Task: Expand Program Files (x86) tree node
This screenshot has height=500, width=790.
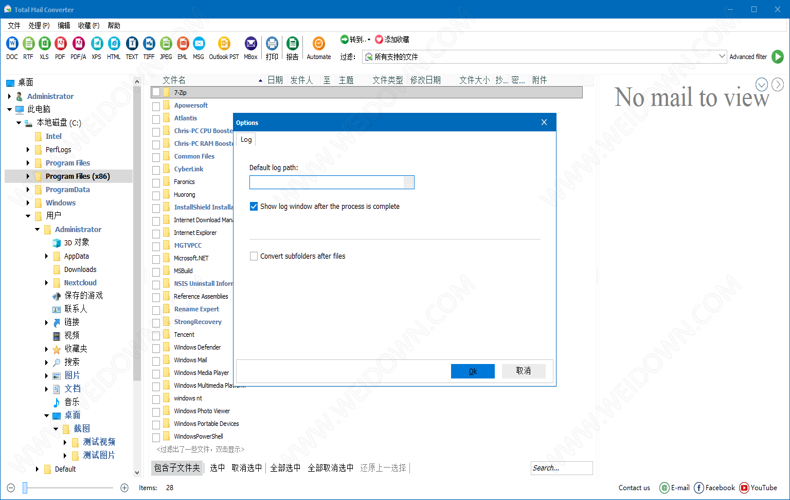Action: tap(28, 176)
